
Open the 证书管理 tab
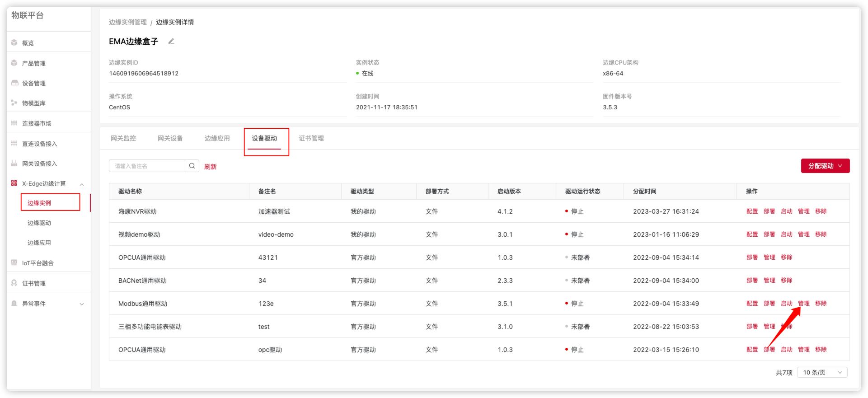[311, 138]
